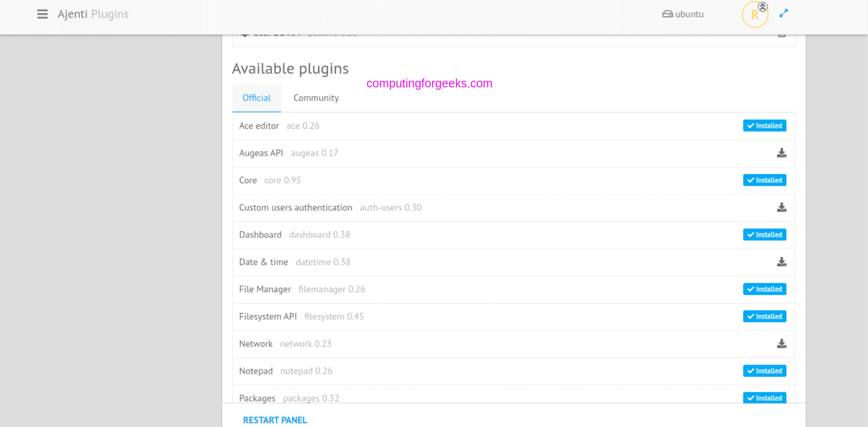Click the Available plugins heading
The width and height of the screenshot is (868, 427).
click(x=290, y=69)
